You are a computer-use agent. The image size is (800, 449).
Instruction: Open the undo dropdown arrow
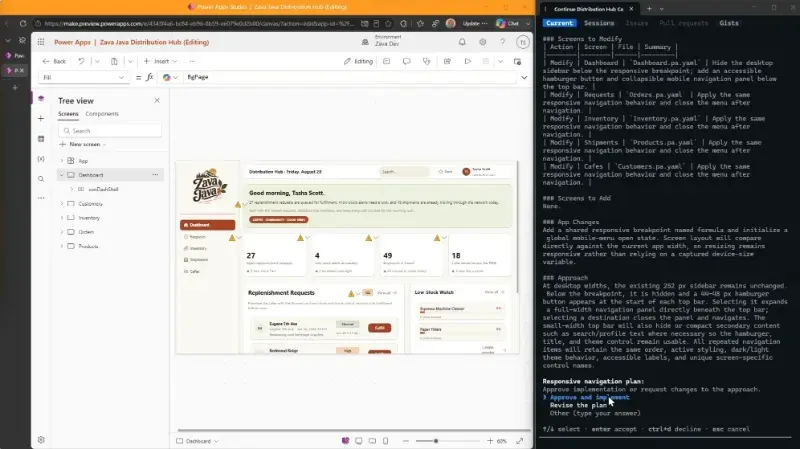point(97,61)
